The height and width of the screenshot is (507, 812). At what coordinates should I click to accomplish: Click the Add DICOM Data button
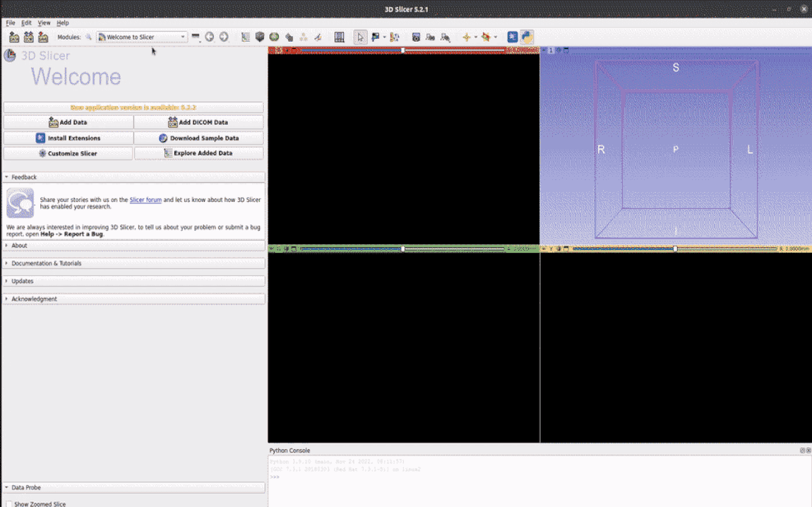pyautogui.click(x=199, y=122)
